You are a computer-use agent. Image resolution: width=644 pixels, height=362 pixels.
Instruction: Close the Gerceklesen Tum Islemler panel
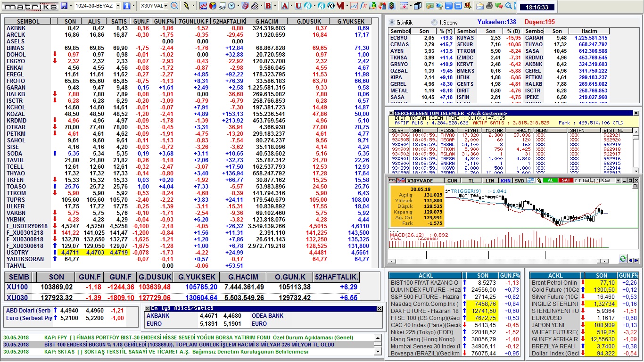tap(636, 113)
